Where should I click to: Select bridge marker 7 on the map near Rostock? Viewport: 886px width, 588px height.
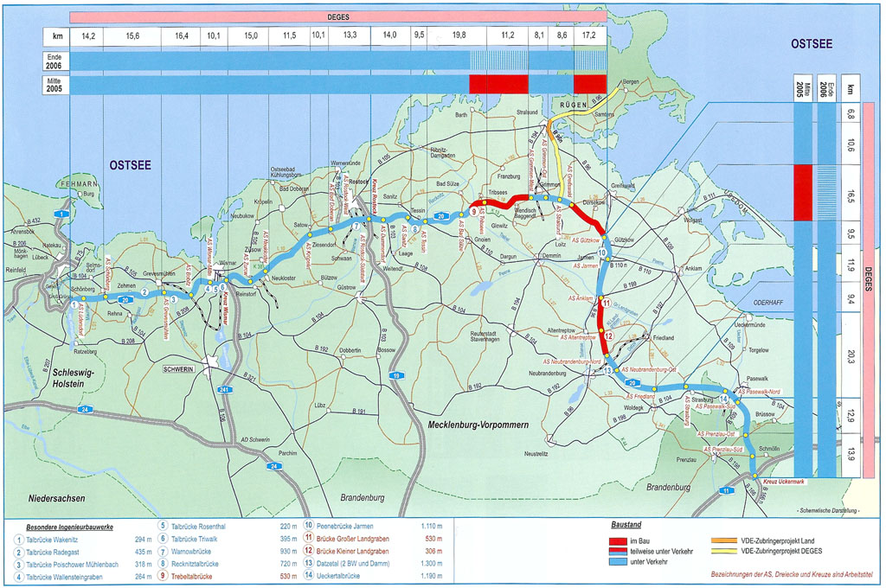point(356,227)
